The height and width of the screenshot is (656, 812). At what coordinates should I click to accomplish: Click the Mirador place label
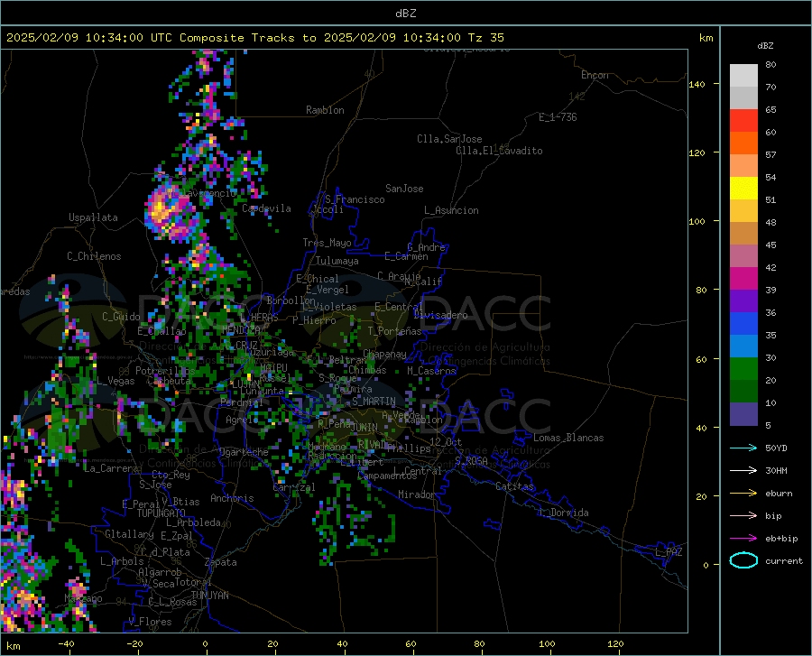pyautogui.click(x=417, y=494)
